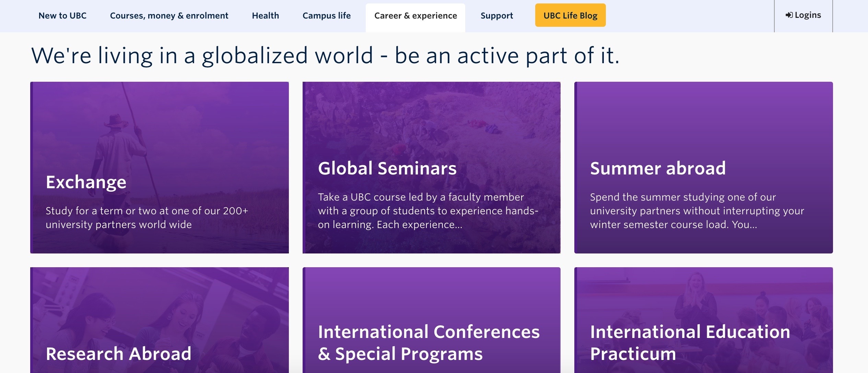Screen dimensions: 868x373
Task: Open International Education Practicum card heading
Action: (690, 342)
